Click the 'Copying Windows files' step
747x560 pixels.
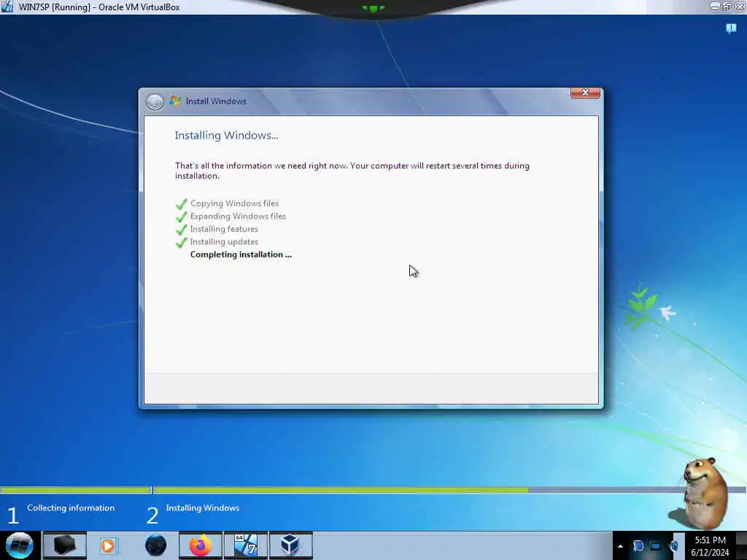(234, 203)
